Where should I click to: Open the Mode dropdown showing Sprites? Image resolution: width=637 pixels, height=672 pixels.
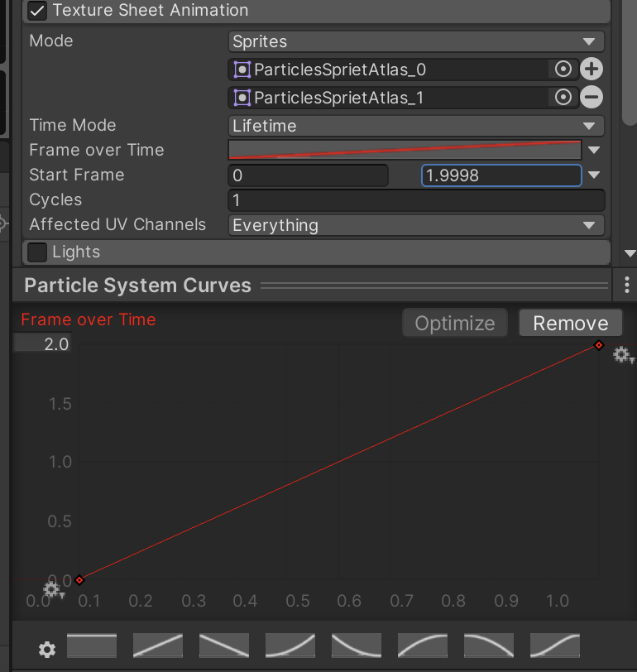coord(416,41)
